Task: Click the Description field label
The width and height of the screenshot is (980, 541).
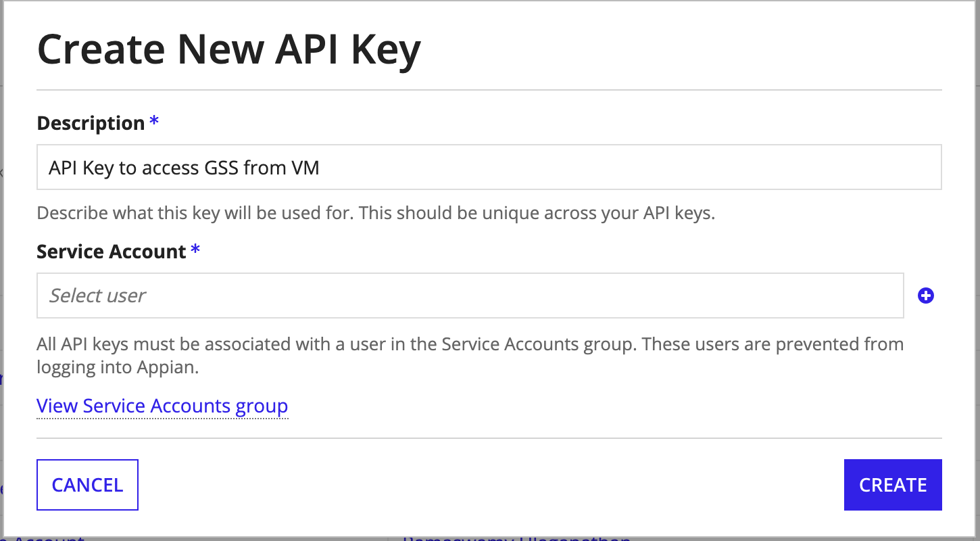Action: [x=91, y=123]
